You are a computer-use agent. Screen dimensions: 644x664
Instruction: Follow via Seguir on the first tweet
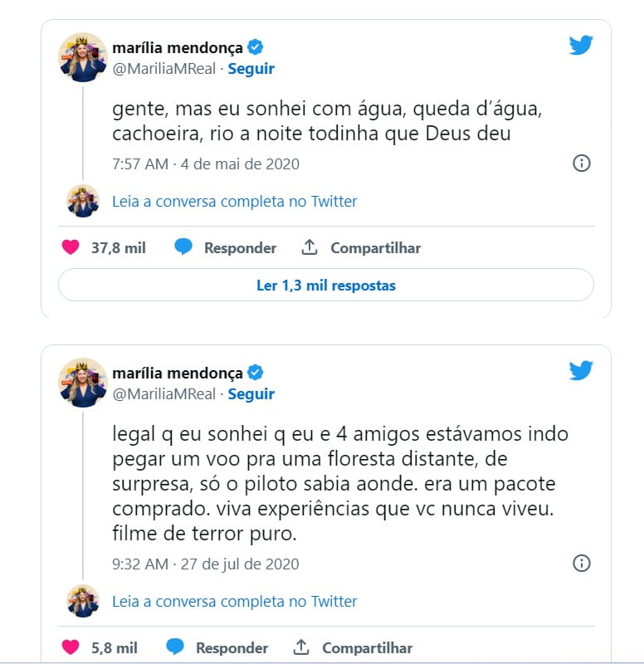(251, 69)
